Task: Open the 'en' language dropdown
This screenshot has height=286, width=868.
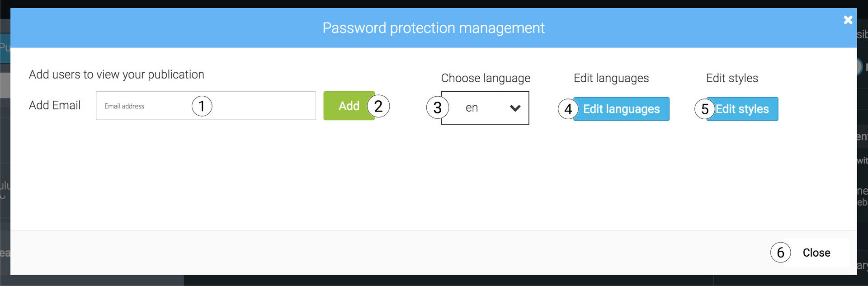Action: (x=485, y=108)
